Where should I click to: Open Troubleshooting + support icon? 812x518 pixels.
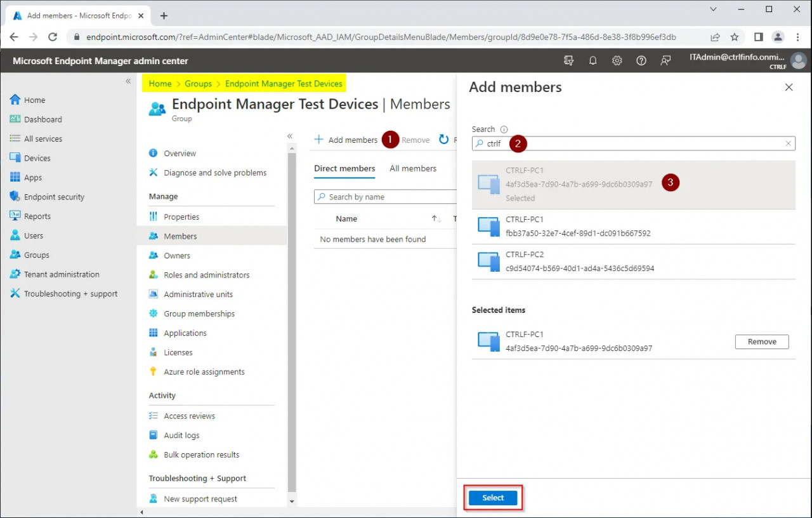(15, 293)
